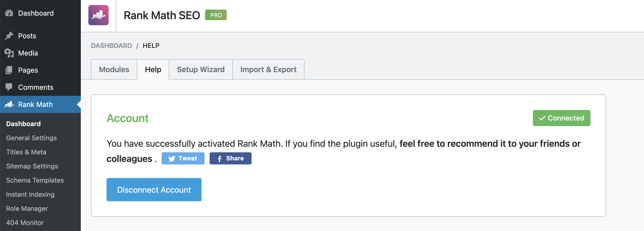Open General Settings in Rank Math submenu
The width and height of the screenshot is (644, 231).
[31, 138]
